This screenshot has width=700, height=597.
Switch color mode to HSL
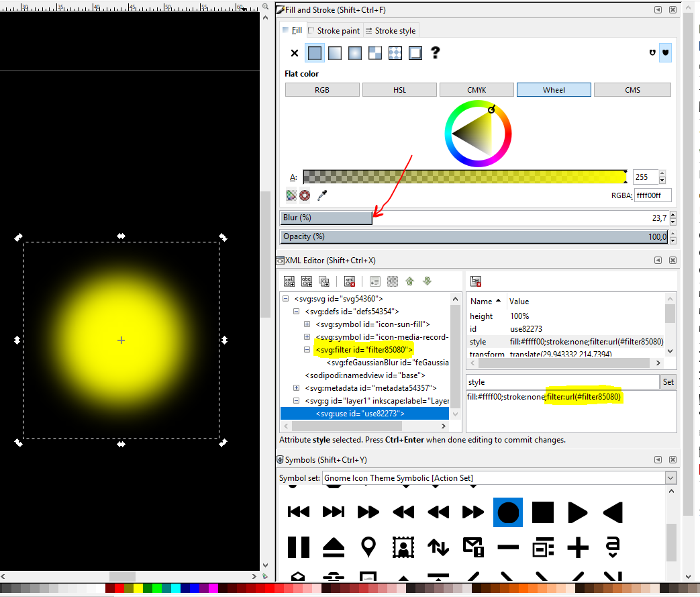click(399, 90)
